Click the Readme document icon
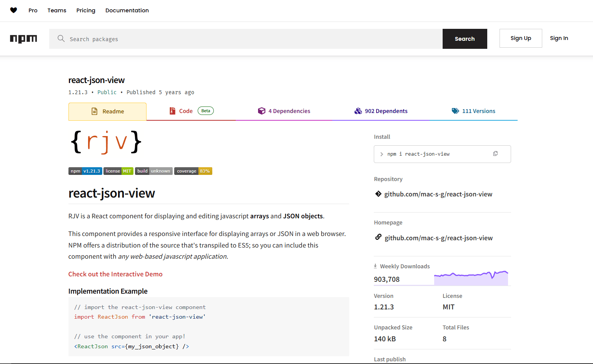The image size is (593, 364). pyautogui.click(x=95, y=111)
